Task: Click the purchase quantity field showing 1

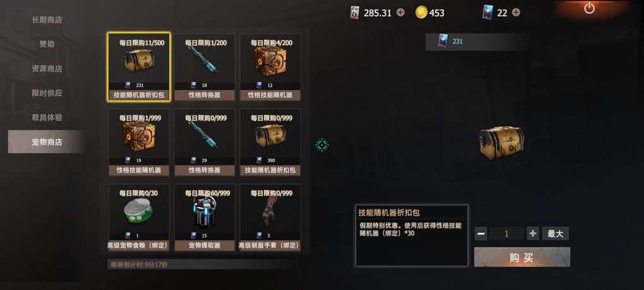Action: coord(507,234)
